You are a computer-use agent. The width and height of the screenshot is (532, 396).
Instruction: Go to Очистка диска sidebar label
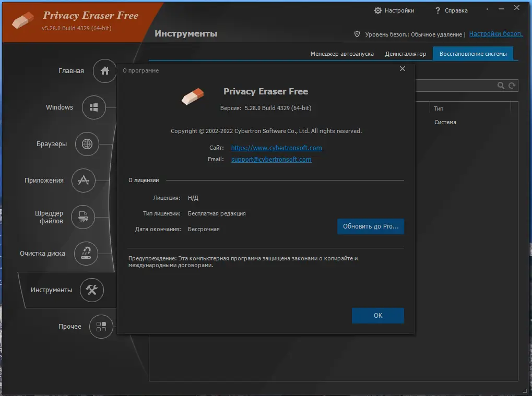coord(42,254)
